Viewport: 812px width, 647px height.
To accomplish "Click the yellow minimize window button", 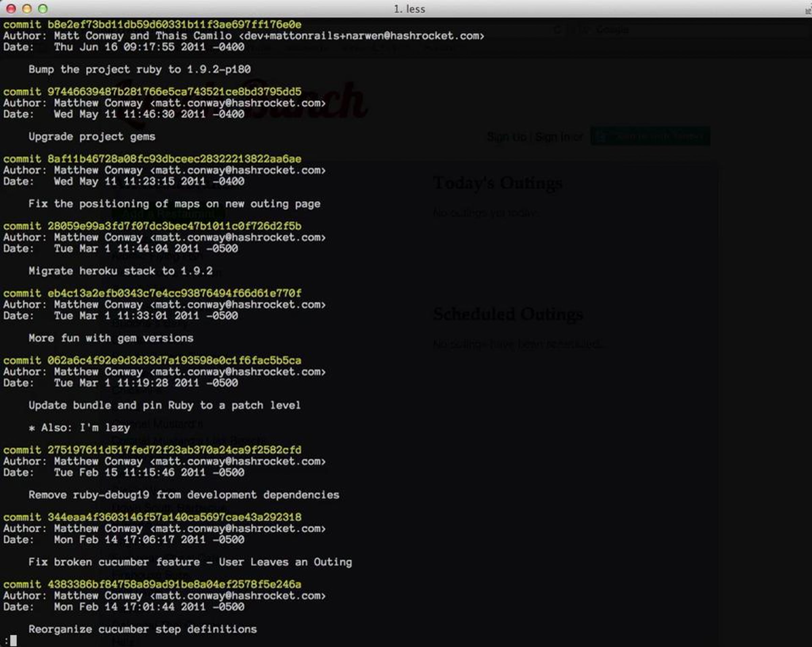I will 27,9.
